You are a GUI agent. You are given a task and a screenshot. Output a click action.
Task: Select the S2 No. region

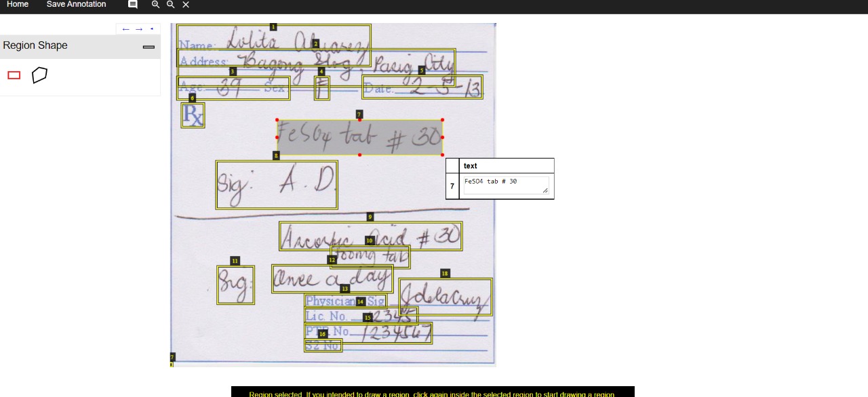coord(323,346)
